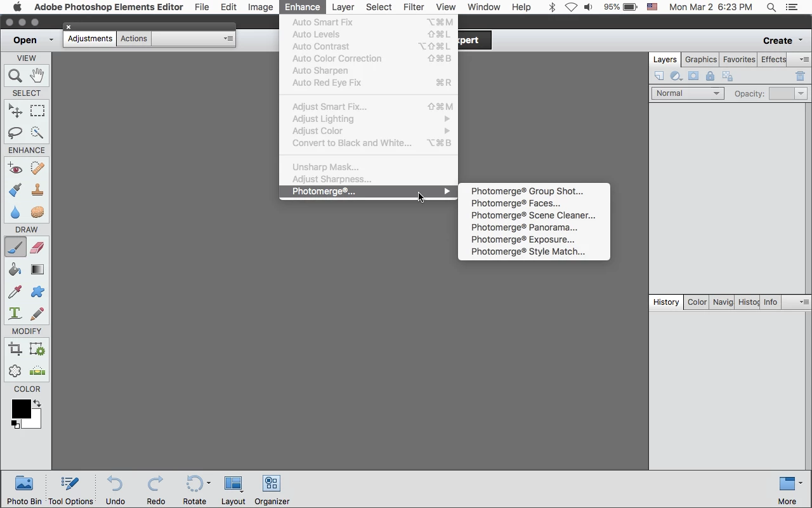Select the Content-Aware Move tool
This screenshot has width=812, height=508.
[x=15, y=371]
